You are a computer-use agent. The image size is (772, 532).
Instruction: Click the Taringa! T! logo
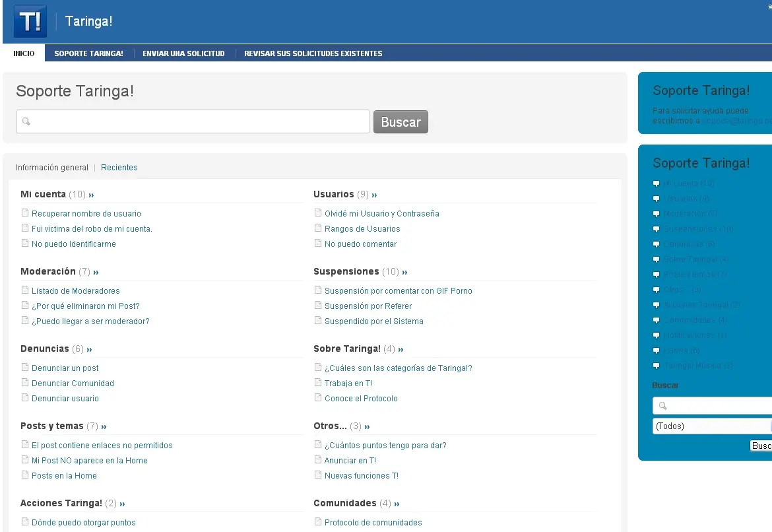(x=30, y=21)
